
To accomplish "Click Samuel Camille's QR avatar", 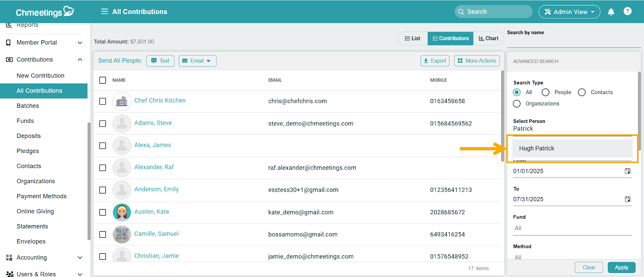I will point(122,234).
